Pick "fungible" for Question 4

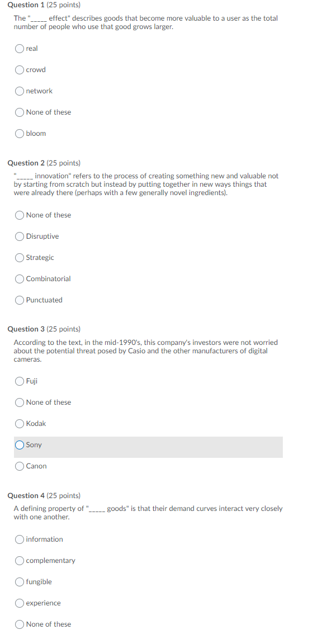pyautogui.click(x=19, y=581)
